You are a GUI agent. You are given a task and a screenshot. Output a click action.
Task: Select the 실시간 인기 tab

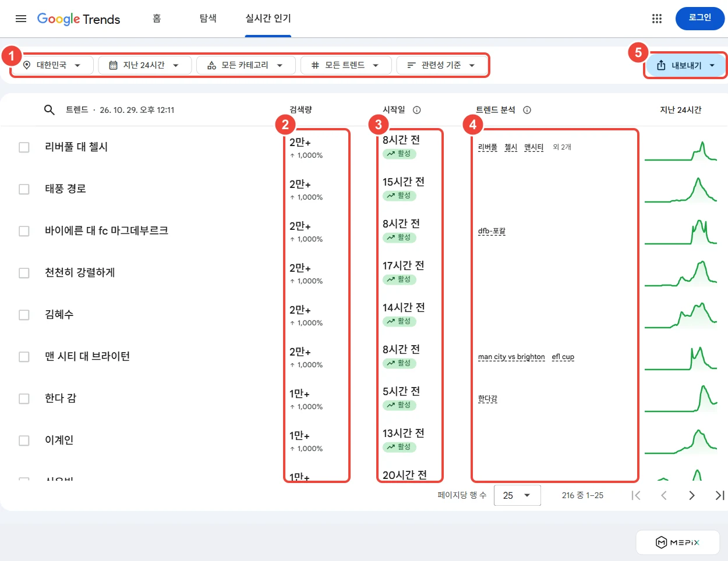point(268,19)
